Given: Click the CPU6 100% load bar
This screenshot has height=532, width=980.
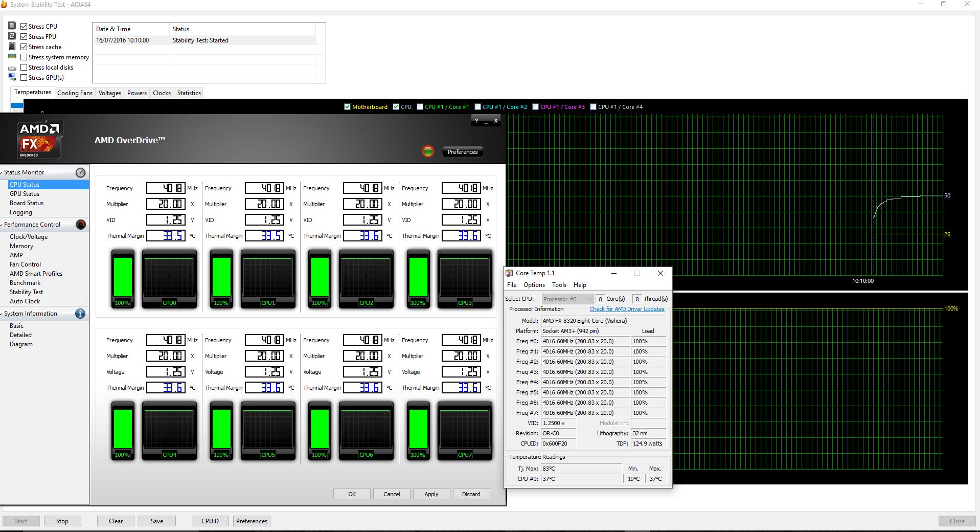Looking at the screenshot, I should coord(320,431).
